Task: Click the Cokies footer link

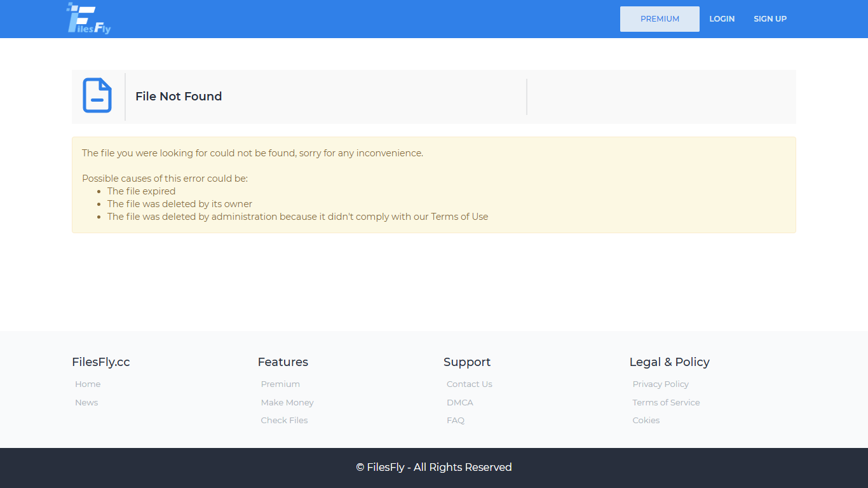Action: pyautogui.click(x=646, y=421)
